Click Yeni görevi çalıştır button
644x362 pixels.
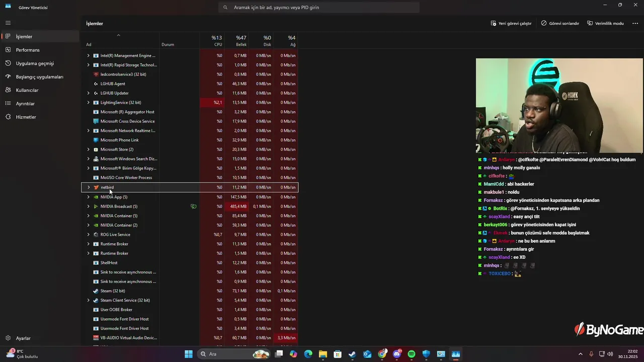coord(511,23)
